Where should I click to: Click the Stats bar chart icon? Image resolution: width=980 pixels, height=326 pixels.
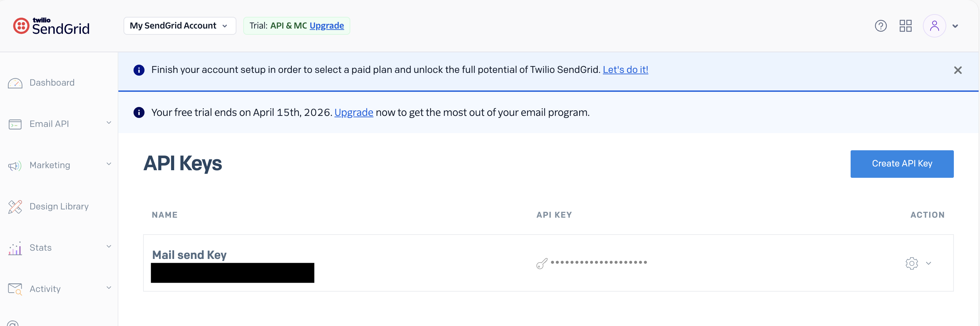tap(15, 248)
